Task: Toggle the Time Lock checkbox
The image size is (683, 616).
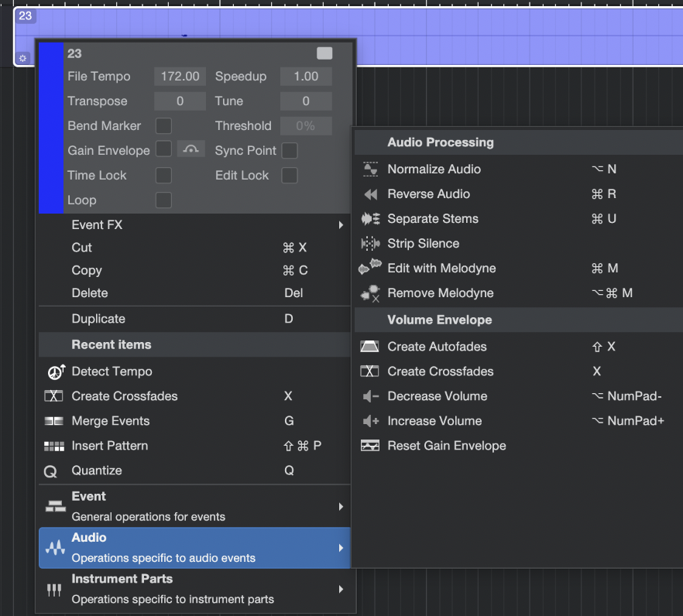Action: pyautogui.click(x=163, y=176)
